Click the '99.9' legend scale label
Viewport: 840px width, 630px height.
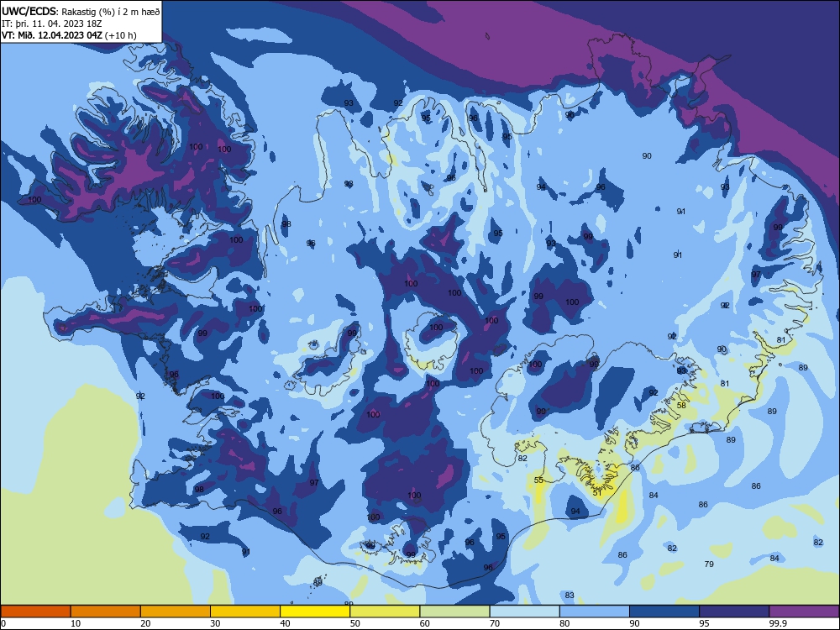click(x=777, y=623)
